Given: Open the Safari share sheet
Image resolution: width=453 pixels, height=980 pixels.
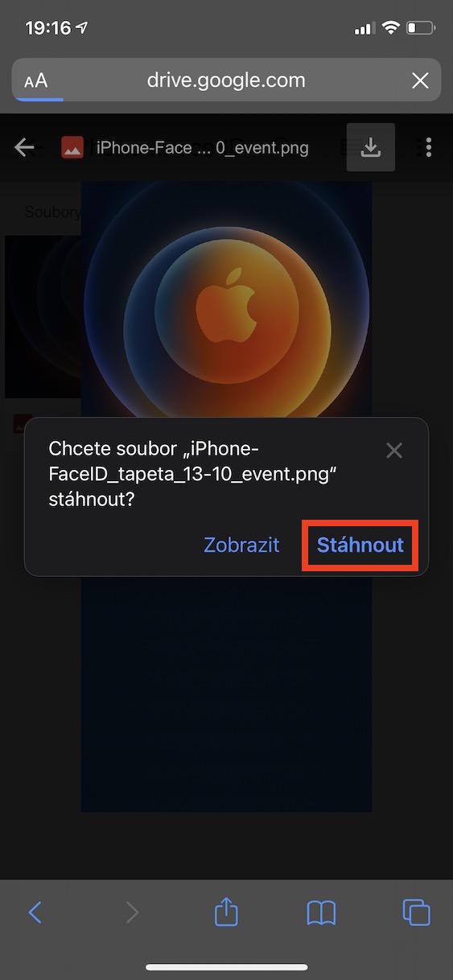Looking at the screenshot, I should [x=227, y=911].
